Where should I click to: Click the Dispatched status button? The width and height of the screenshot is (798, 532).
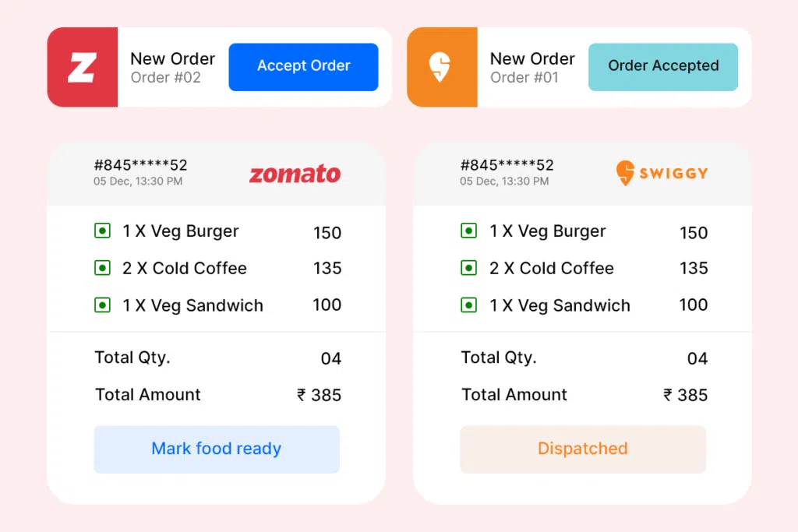tap(583, 449)
